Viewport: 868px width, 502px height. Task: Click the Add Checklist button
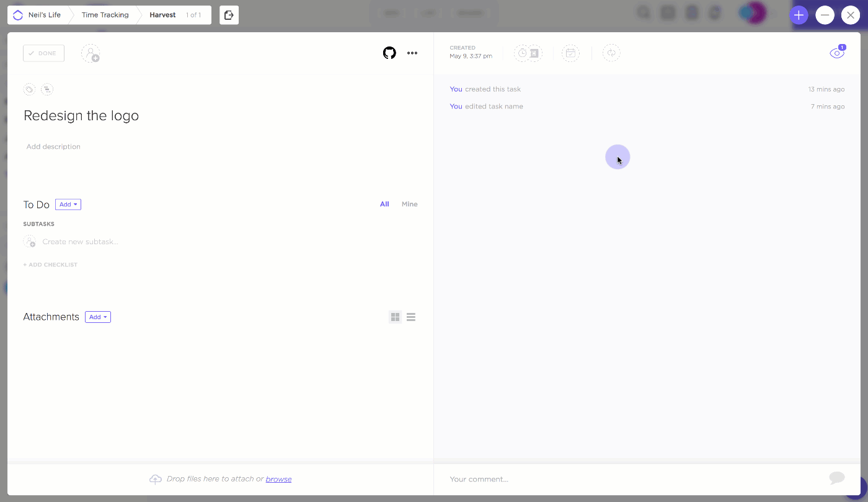tap(51, 265)
